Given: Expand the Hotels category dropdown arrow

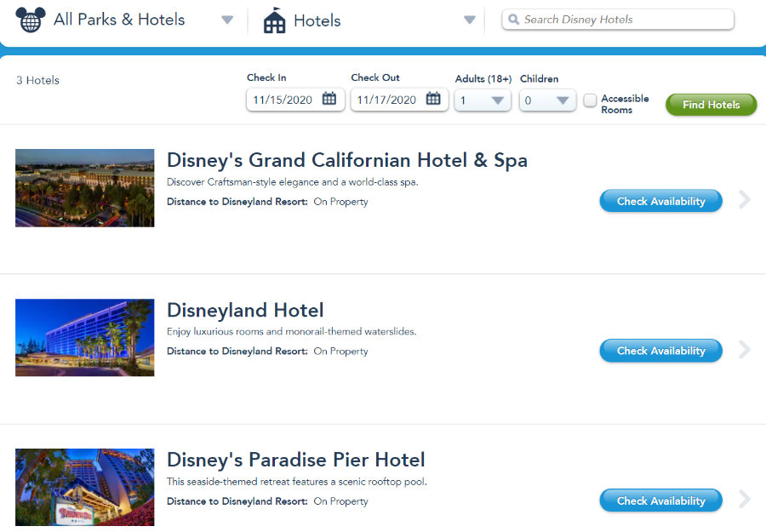Looking at the screenshot, I should coord(469,20).
